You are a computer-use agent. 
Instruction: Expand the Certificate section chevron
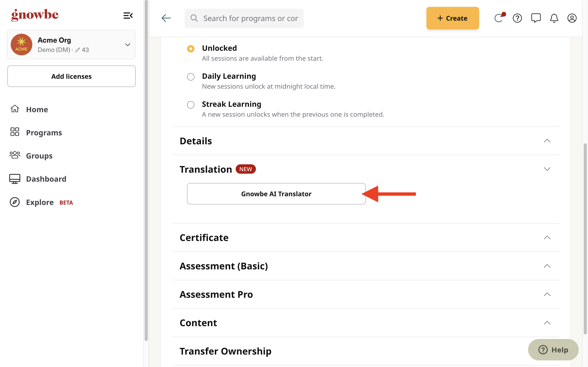547,238
